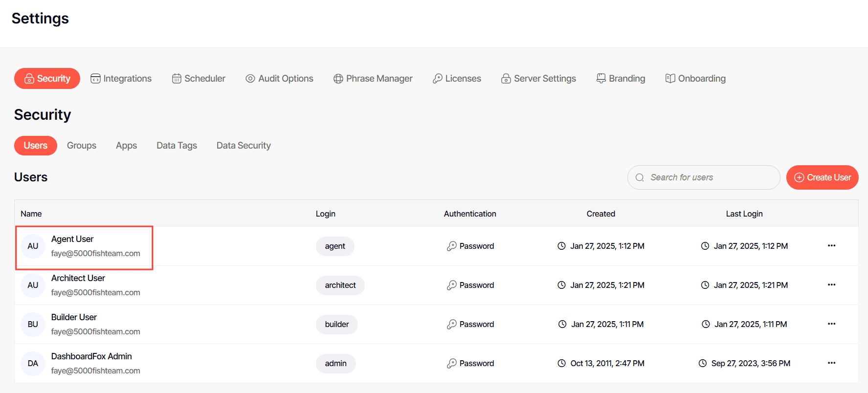Go to the Phrase Manager tab
This screenshot has width=868, height=393.
373,79
